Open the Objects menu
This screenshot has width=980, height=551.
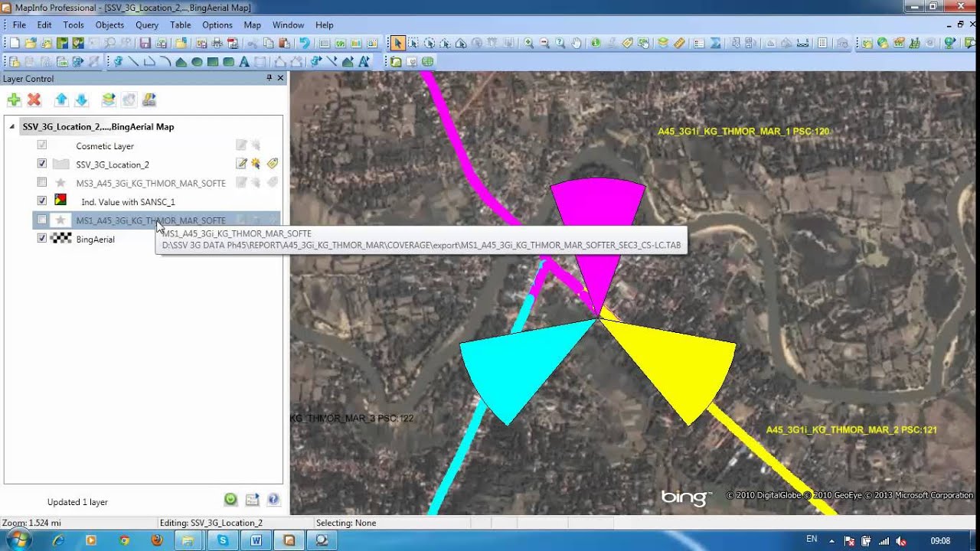pyautogui.click(x=109, y=25)
